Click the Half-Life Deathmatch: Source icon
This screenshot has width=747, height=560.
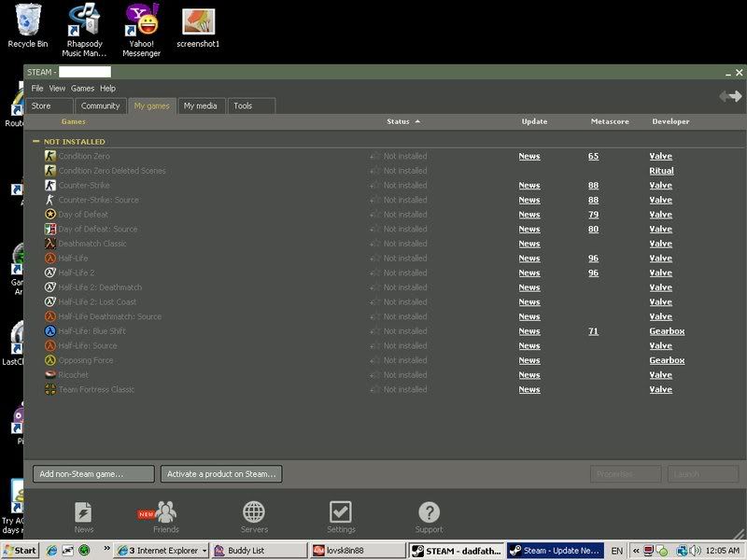(x=50, y=316)
